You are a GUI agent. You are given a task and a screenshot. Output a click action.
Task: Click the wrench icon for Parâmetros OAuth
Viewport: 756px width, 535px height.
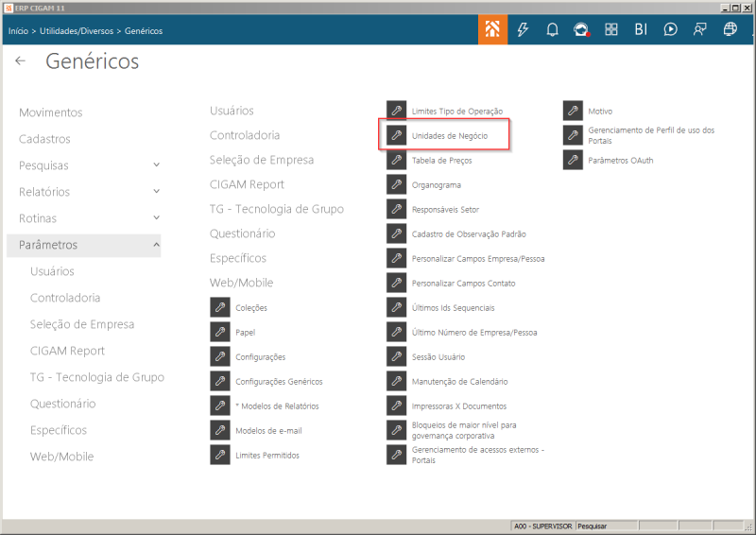[573, 160]
